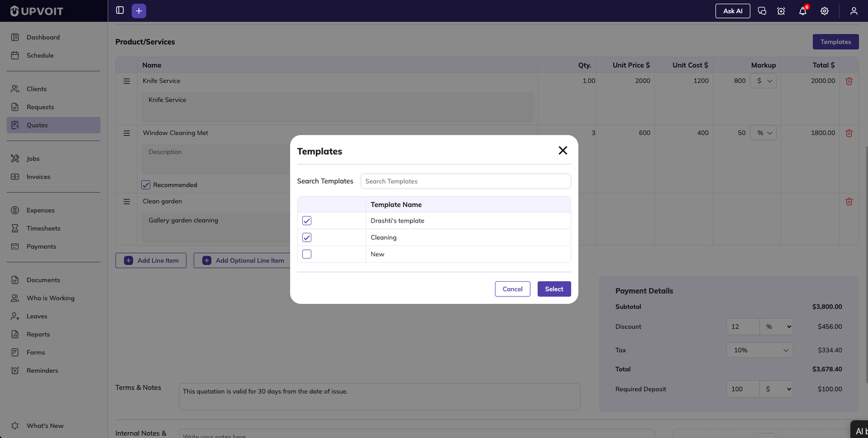
Task: Open Timesheets from the sidebar
Action: click(43, 228)
